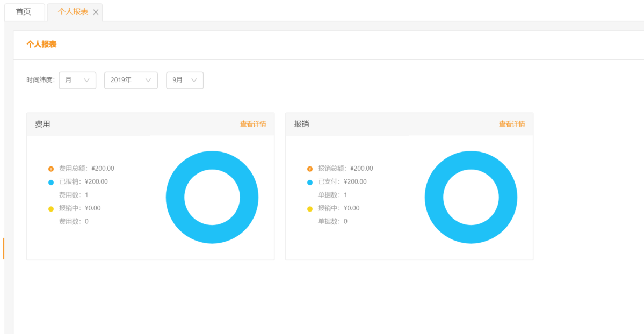The height and width of the screenshot is (334, 644).
Task: Click the yellow dot in 报销 legend
Action: point(310,208)
